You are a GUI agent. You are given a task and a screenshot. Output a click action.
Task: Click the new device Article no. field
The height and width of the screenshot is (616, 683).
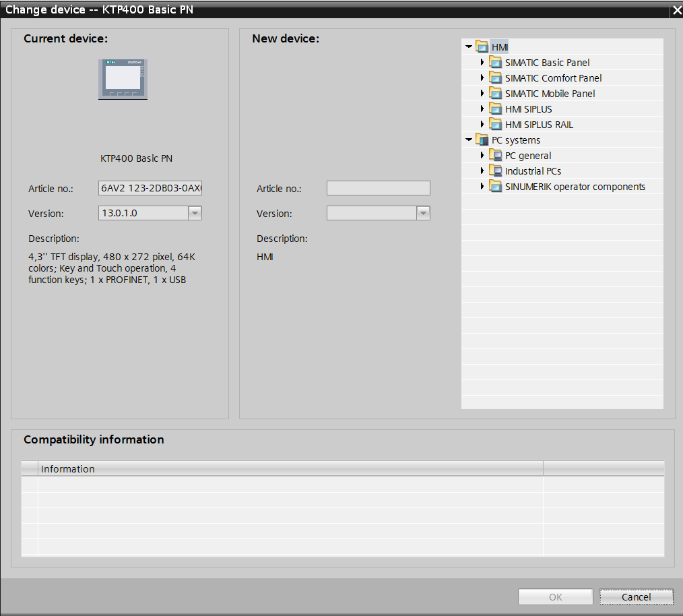[x=378, y=188]
